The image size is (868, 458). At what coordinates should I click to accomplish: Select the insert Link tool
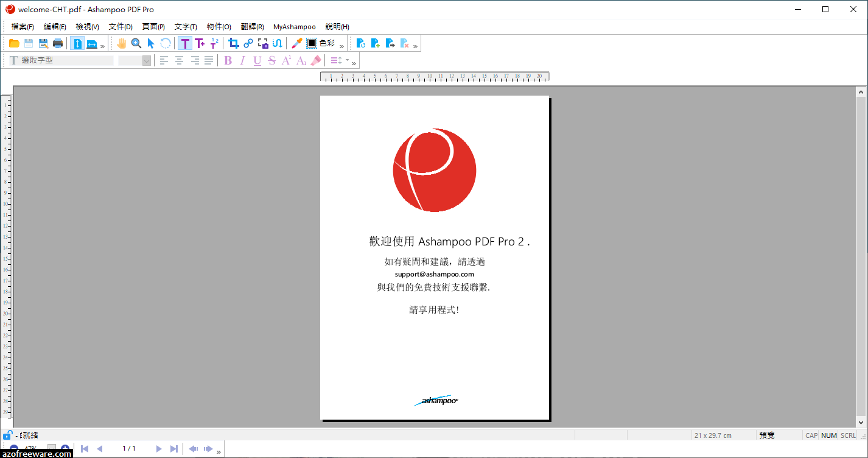248,43
